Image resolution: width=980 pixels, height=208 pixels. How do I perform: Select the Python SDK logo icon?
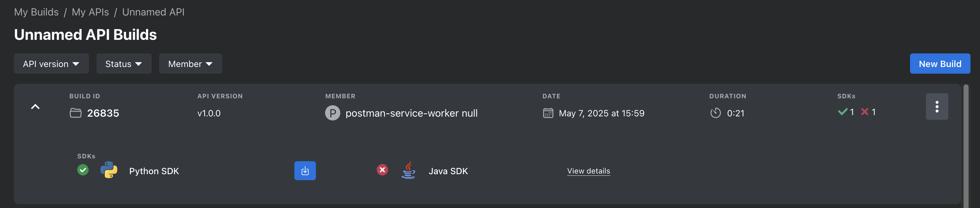coord(109,171)
